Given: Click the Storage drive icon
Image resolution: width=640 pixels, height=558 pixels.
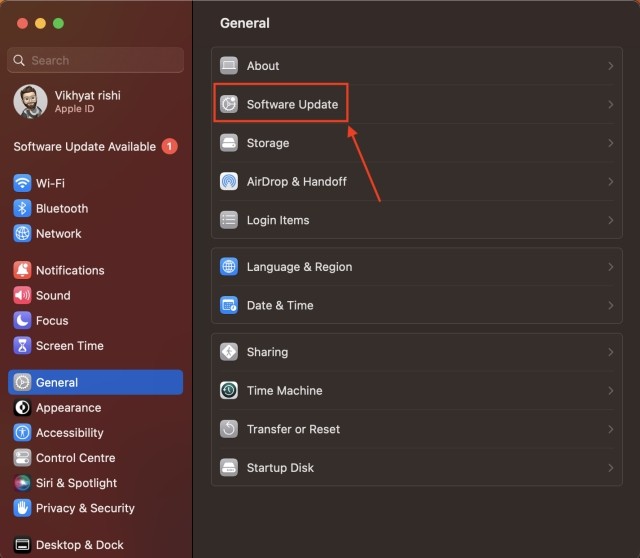Looking at the screenshot, I should click(229, 143).
